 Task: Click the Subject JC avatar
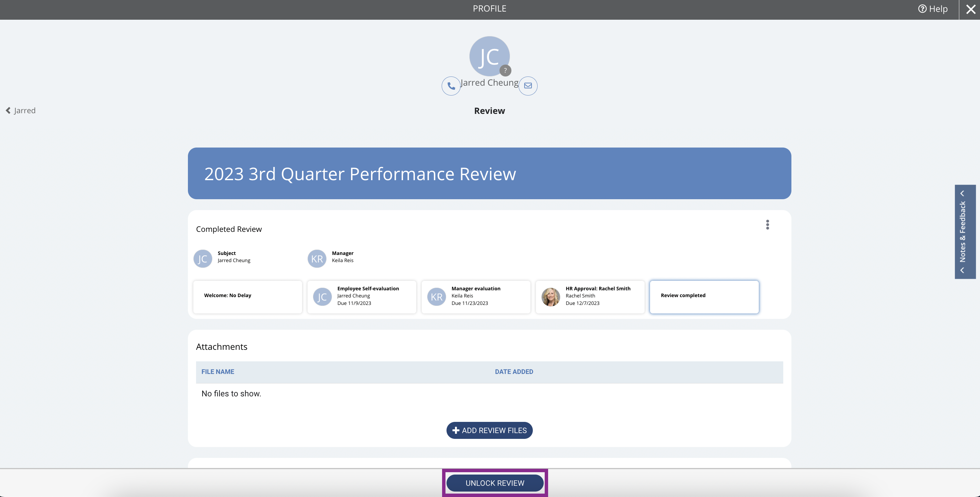[x=203, y=259]
